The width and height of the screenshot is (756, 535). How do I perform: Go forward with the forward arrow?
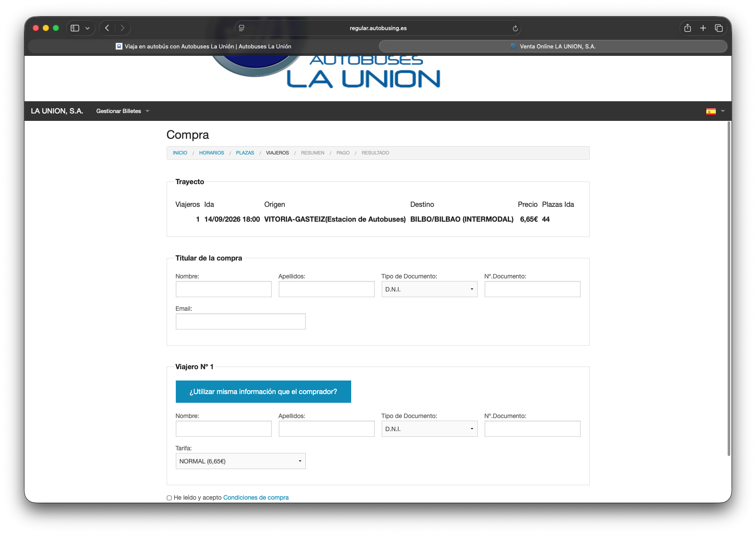click(x=123, y=28)
